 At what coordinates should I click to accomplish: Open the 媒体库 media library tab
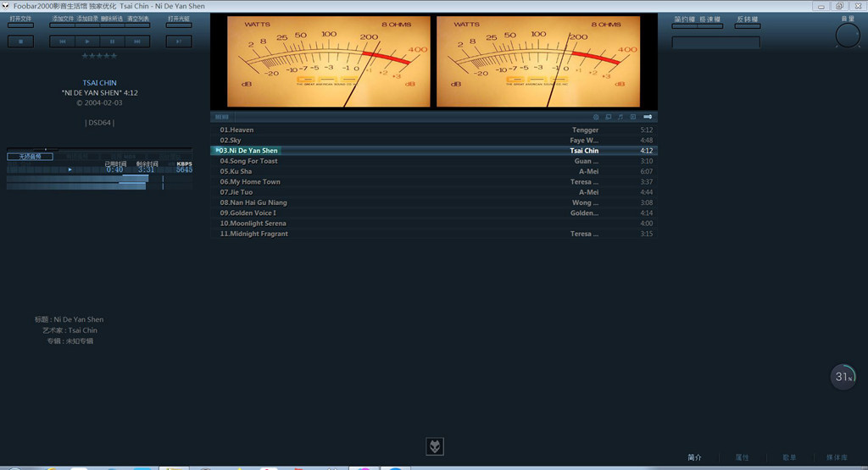point(837,457)
